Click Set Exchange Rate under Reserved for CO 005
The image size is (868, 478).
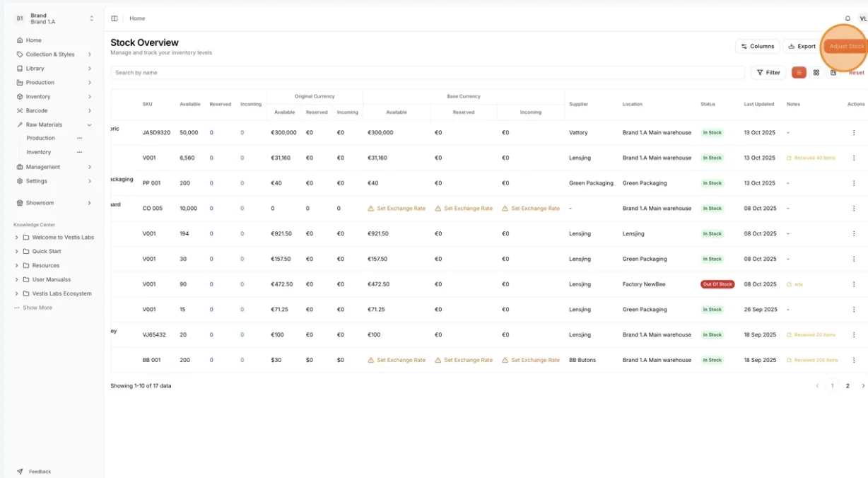coord(464,209)
